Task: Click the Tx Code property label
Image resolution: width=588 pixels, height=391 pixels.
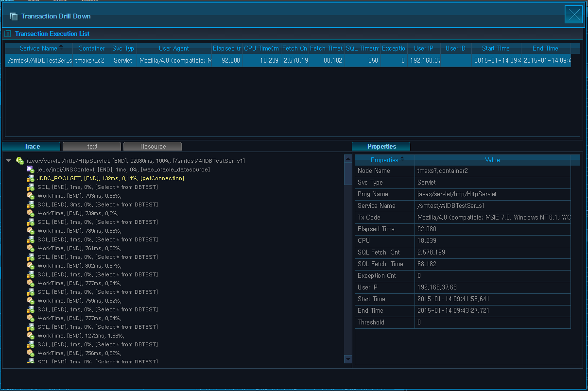Action: [x=369, y=218]
